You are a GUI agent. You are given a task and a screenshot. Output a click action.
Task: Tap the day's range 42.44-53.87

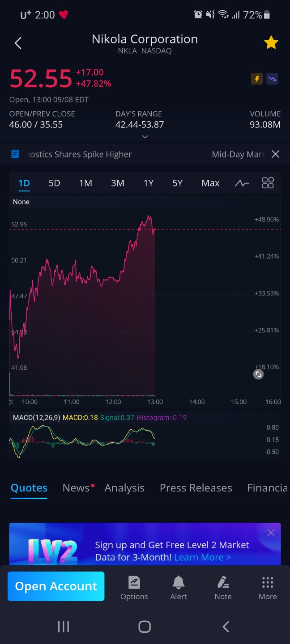coord(140,125)
